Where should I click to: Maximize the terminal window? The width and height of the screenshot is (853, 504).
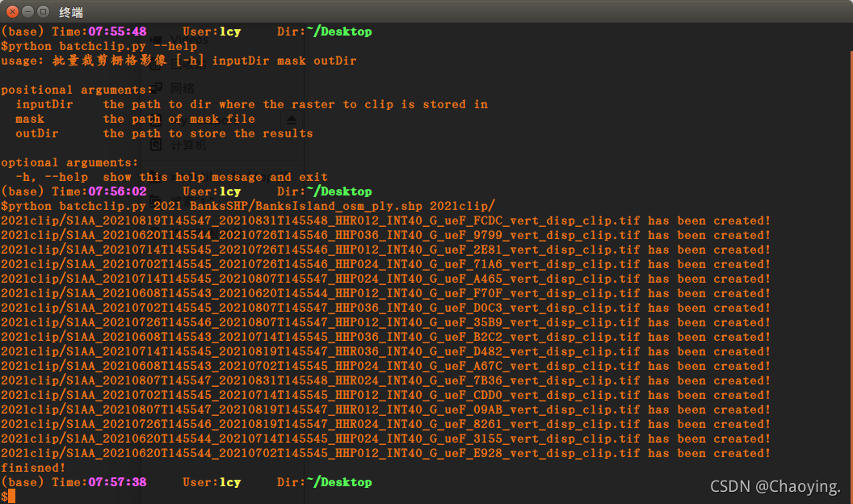tap(43, 11)
